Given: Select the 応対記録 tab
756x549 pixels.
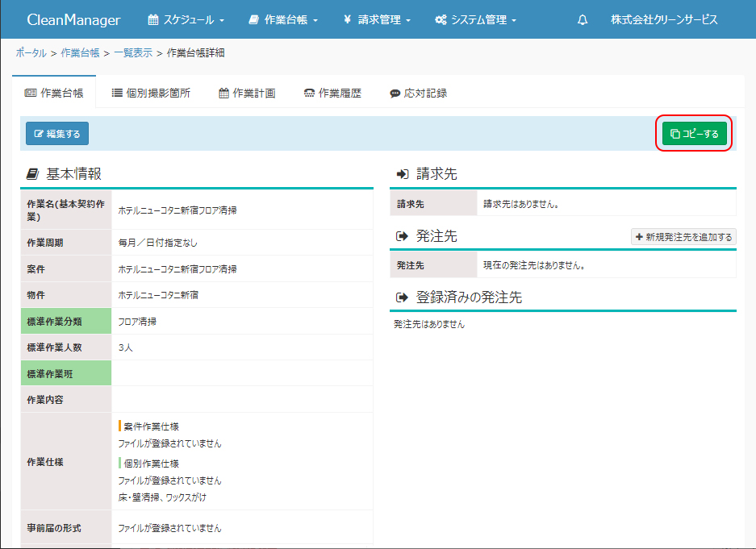Looking at the screenshot, I should pyautogui.click(x=418, y=93).
